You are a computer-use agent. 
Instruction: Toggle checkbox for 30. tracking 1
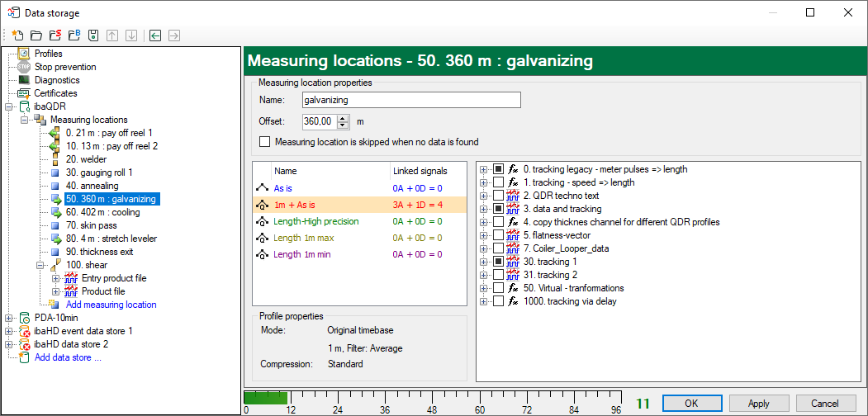pos(498,262)
